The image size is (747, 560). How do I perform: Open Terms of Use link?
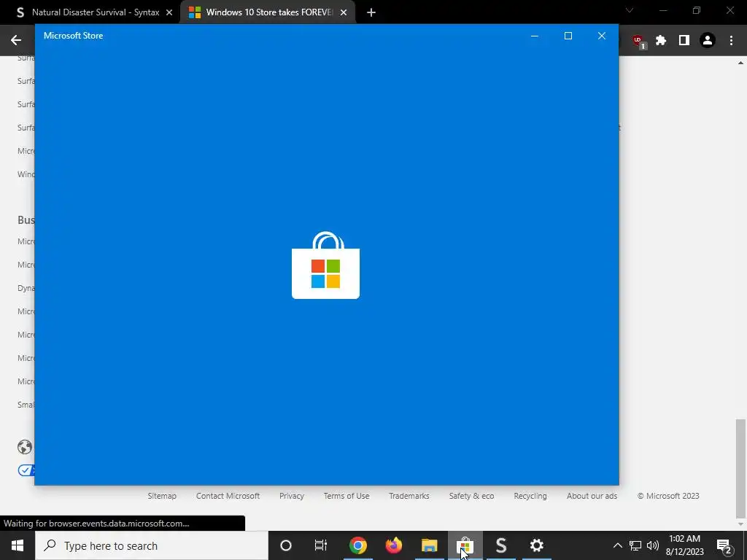347,496
